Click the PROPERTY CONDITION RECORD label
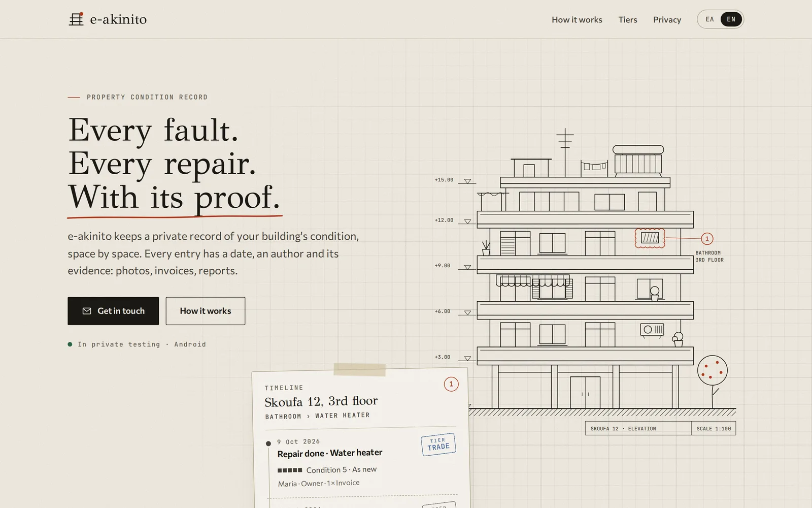The image size is (812, 508). click(147, 97)
